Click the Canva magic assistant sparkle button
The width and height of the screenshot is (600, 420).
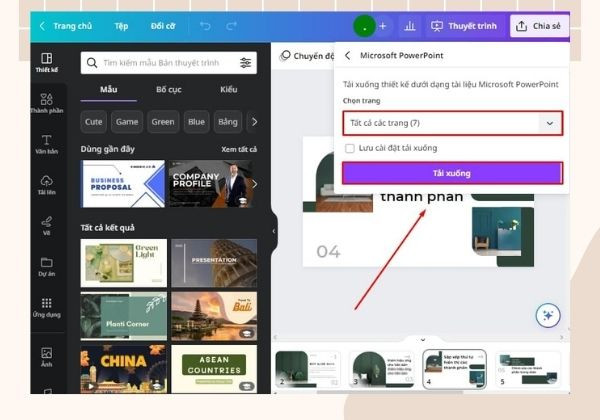point(548,315)
